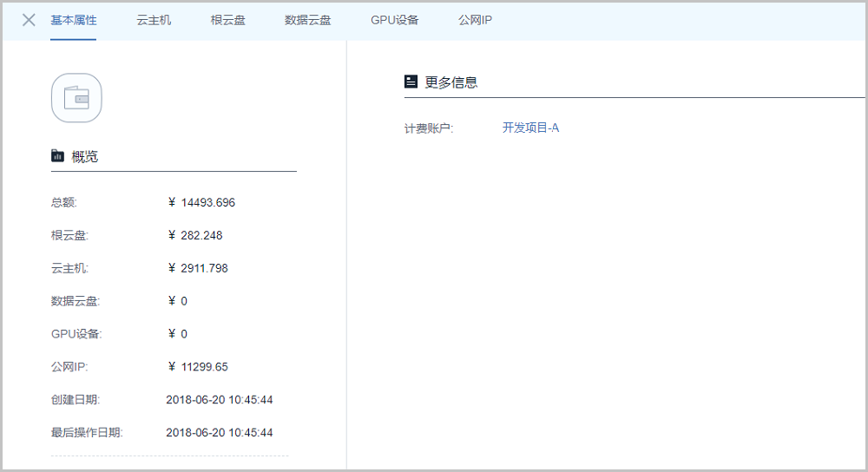Go to the 公网IP tab

[475, 20]
